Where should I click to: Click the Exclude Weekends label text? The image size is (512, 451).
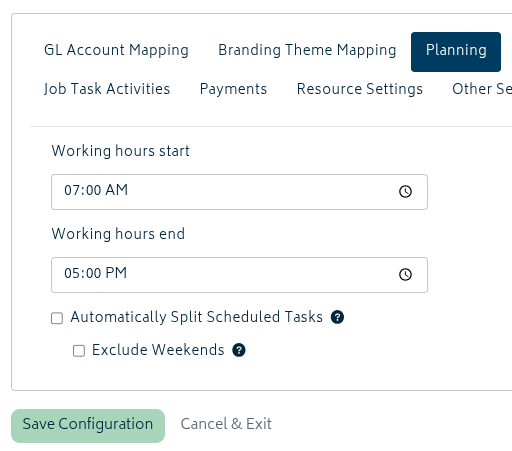coord(158,350)
